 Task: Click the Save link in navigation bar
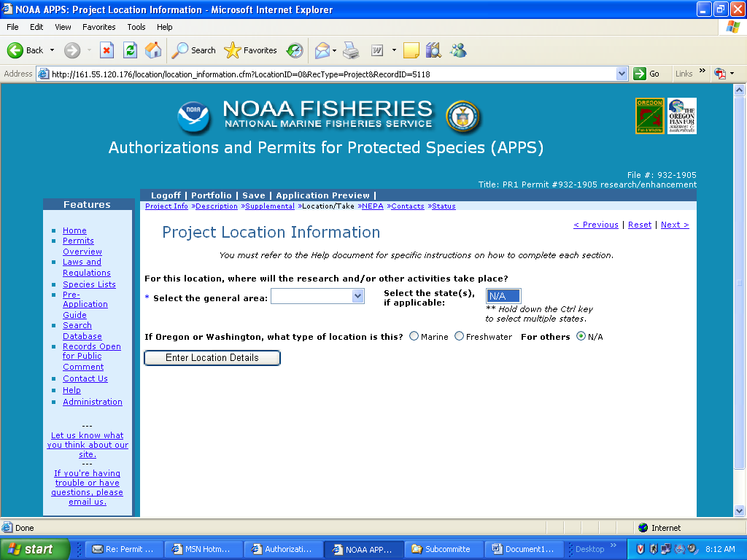(253, 195)
